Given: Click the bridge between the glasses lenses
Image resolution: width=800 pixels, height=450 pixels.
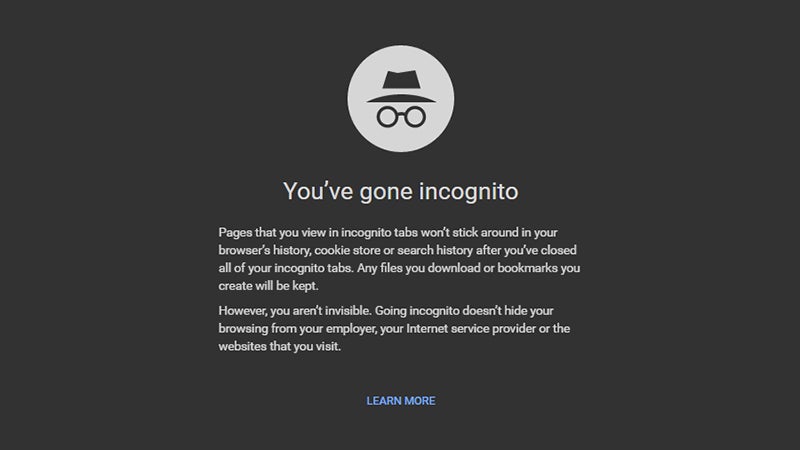Looking at the screenshot, I should coord(401,115).
